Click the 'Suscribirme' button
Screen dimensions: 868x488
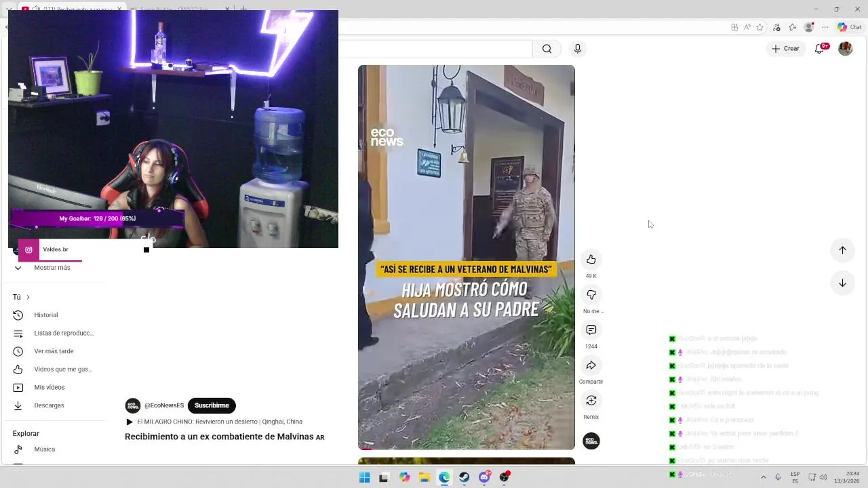pos(212,405)
